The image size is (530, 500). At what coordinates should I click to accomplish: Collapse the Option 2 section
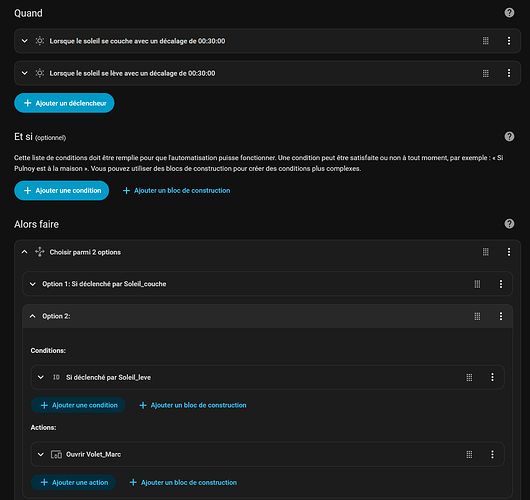[33, 316]
